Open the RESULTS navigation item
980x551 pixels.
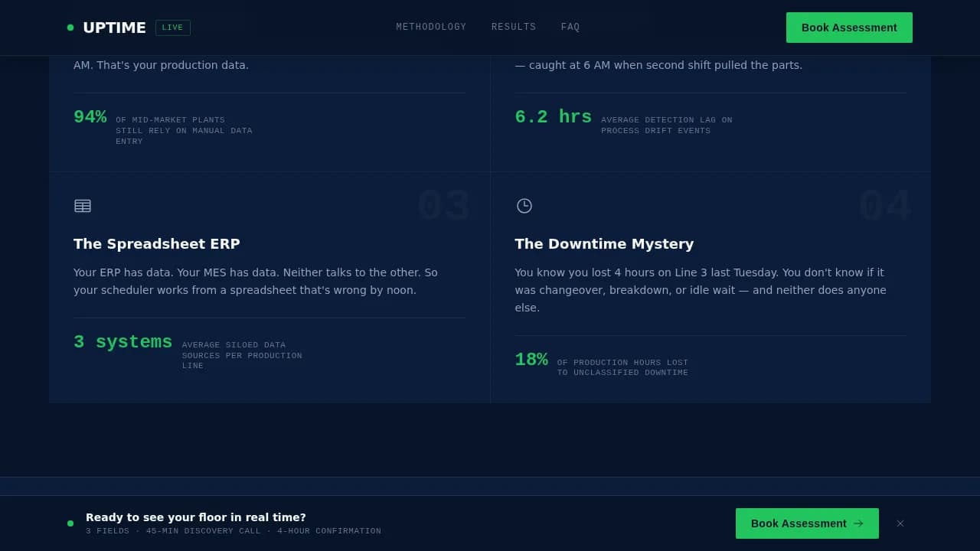pos(514,27)
